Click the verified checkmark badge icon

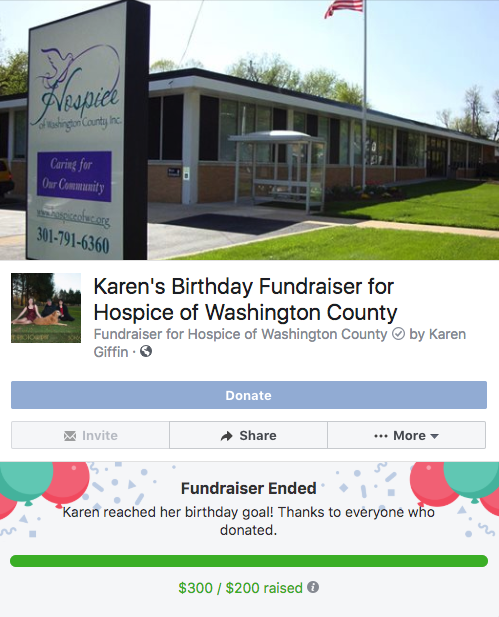(398, 334)
